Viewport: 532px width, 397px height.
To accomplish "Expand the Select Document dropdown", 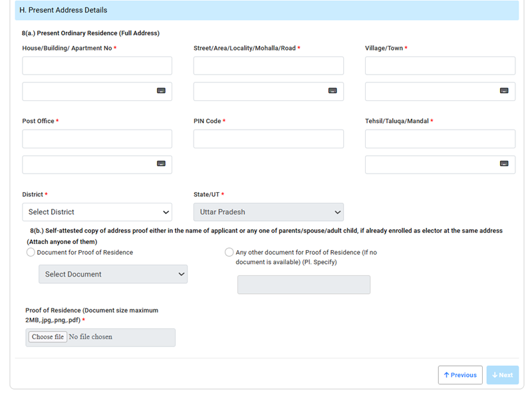I will [113, 274].
